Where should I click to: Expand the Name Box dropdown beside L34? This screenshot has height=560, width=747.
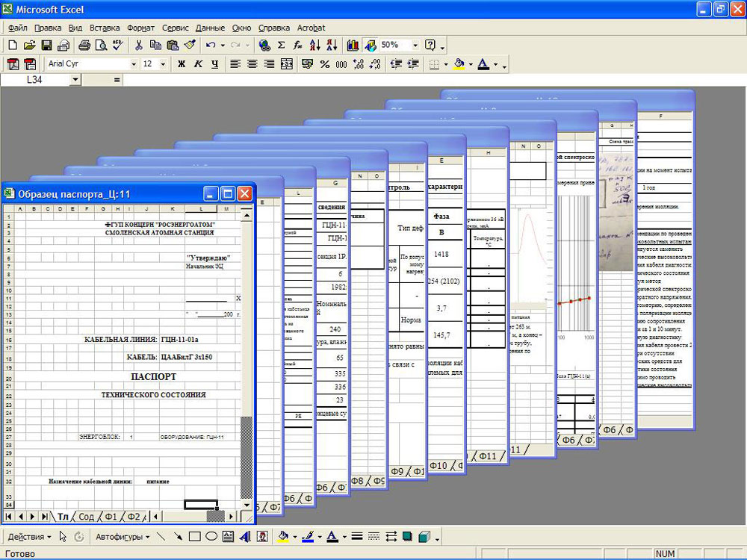[x=75, y=80]
